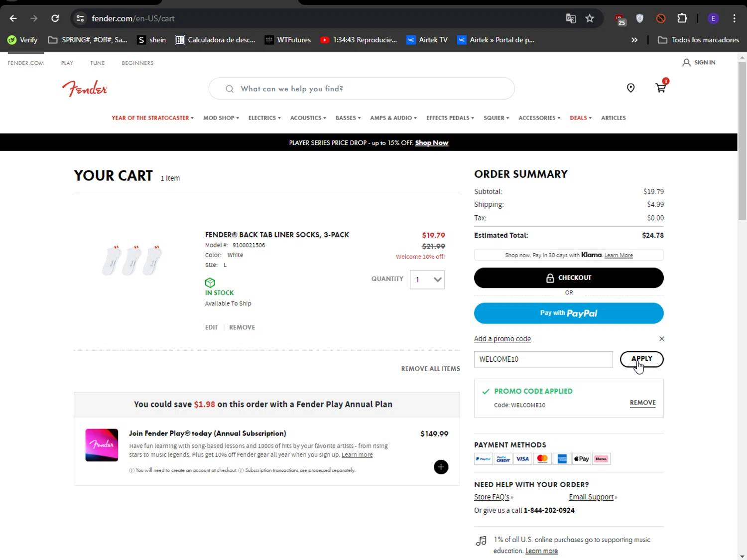This screenshot has height=560, width=747.
Task: Expand Squier menu
Action: click(497, 118)
